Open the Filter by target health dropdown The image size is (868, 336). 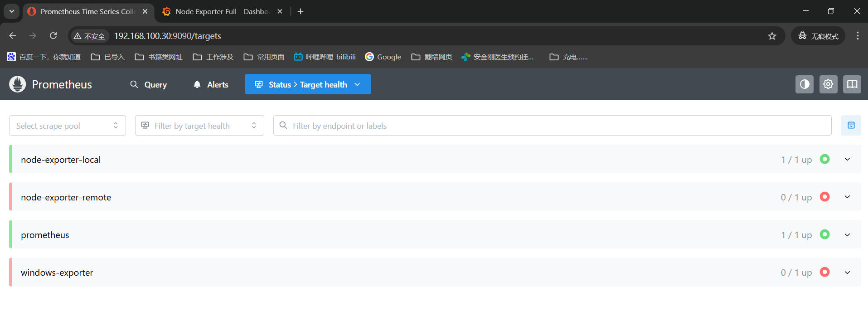point(199,126)
